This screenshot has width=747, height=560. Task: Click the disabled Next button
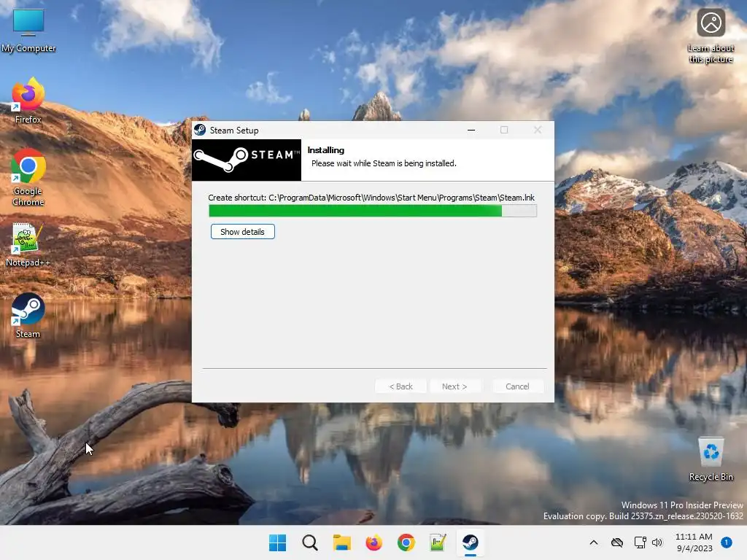(x=454, y=386)
